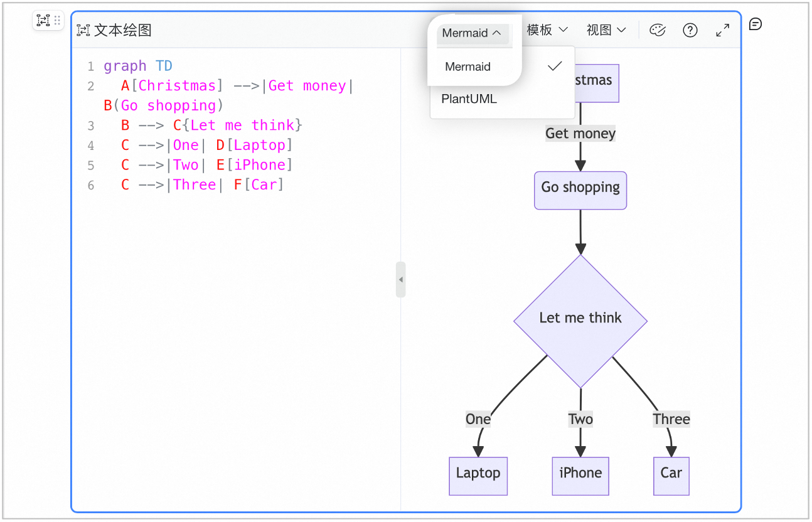
Task: Click the 'Two' edge label
Action: coord(580,419)
